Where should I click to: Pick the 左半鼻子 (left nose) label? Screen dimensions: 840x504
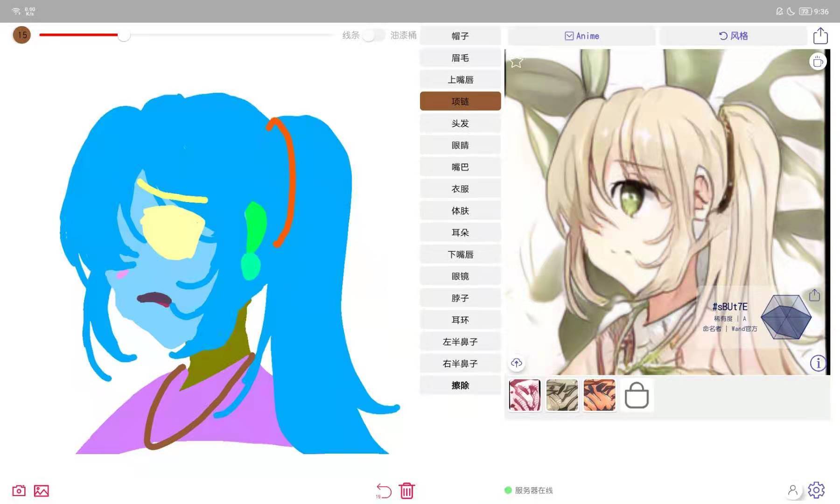[460, 342]
